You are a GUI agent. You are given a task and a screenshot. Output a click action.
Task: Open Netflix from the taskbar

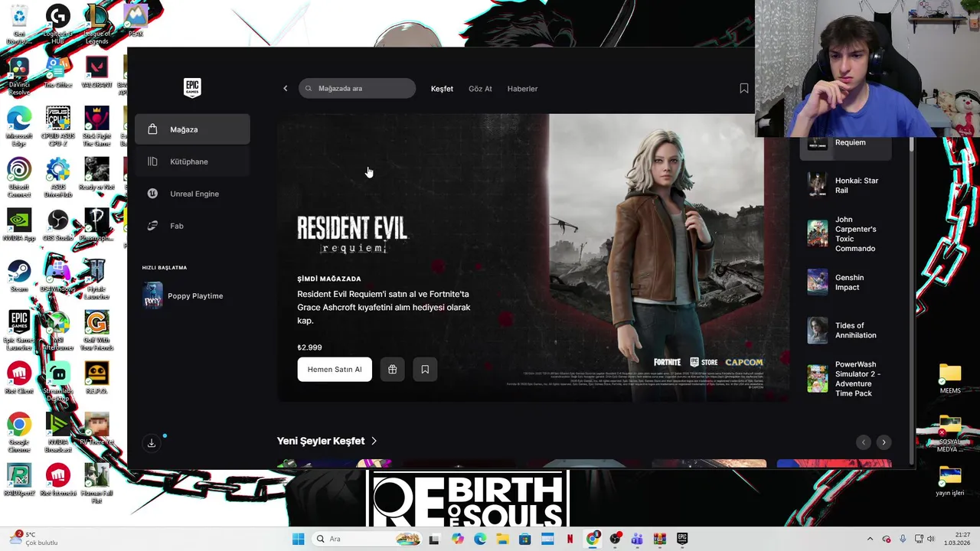[x=570, y=539]
